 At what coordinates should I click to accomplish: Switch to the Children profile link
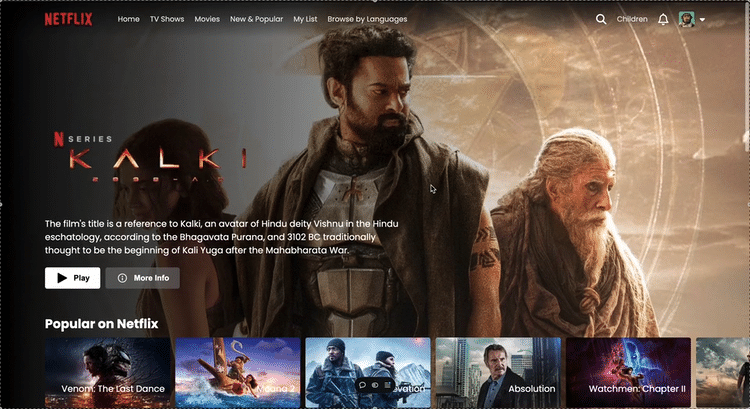632,19
